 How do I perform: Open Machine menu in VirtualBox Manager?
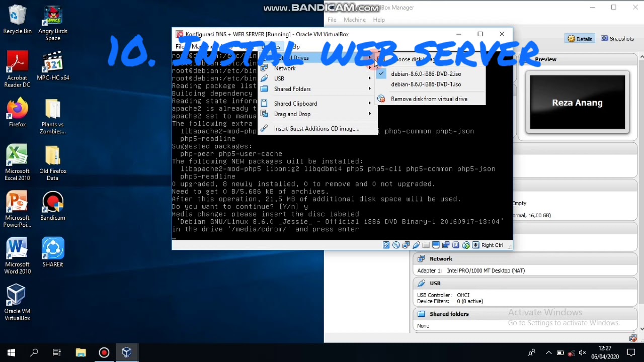355,20
